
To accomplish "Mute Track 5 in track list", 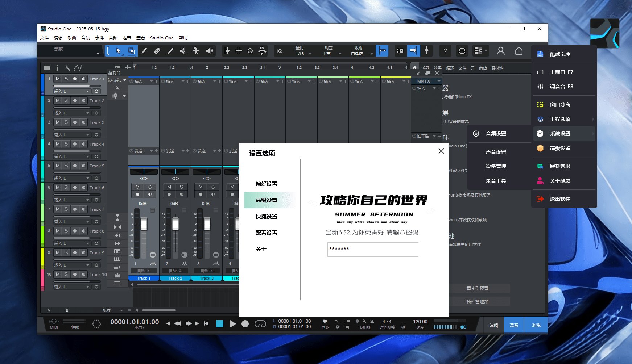I will pyautogui.click(x=58, y=166).
